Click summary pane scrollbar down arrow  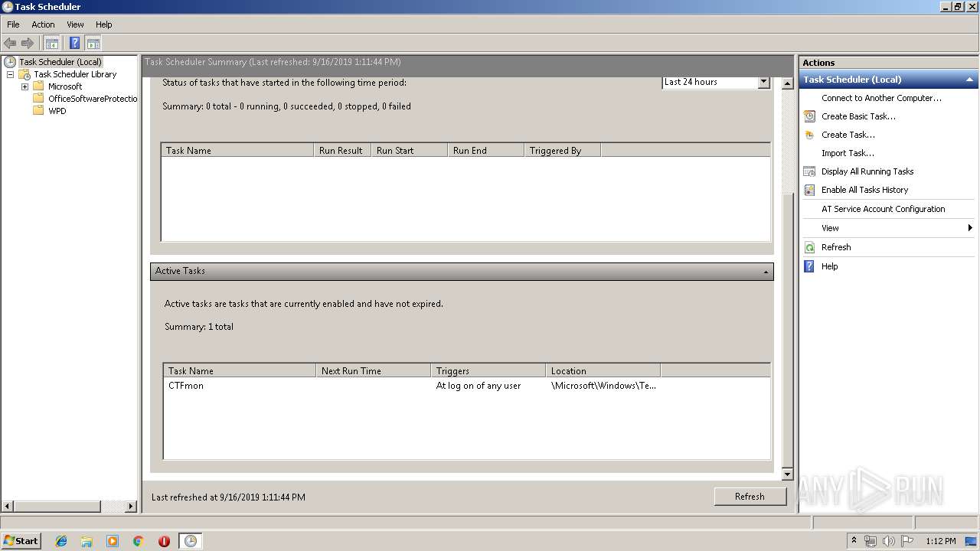click(787, 474)
